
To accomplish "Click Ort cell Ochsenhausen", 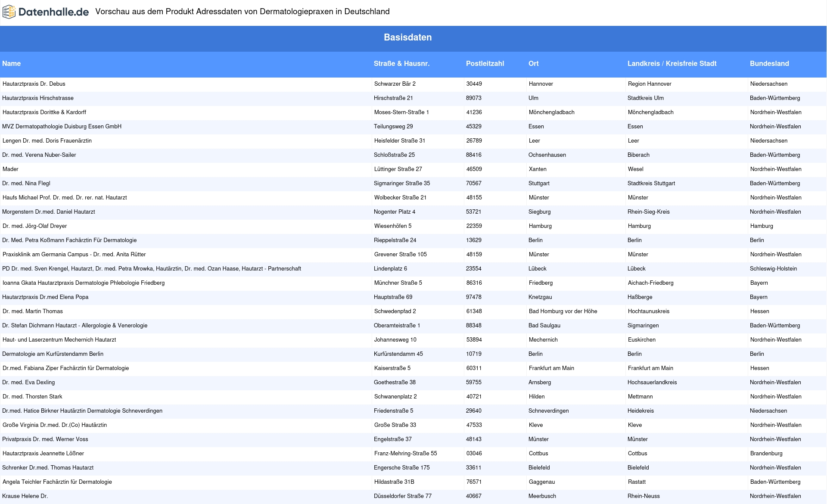I will [547, 155].
